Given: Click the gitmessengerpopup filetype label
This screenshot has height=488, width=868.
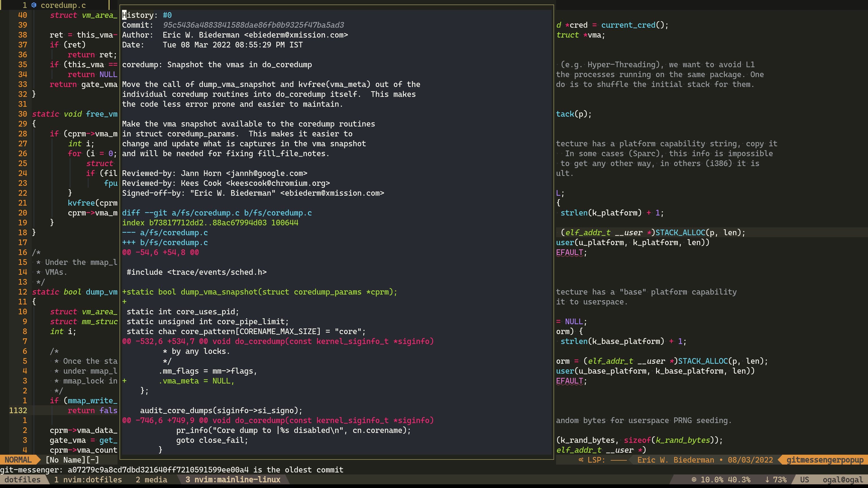Looking at the screenshot, I should [825, 460].
